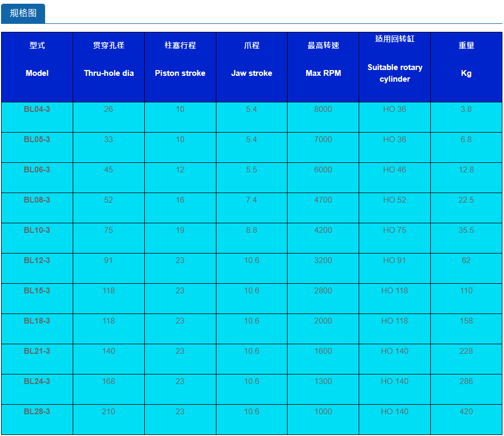
Task: Click weight value 3.8
Action: [x=466, y=109]
